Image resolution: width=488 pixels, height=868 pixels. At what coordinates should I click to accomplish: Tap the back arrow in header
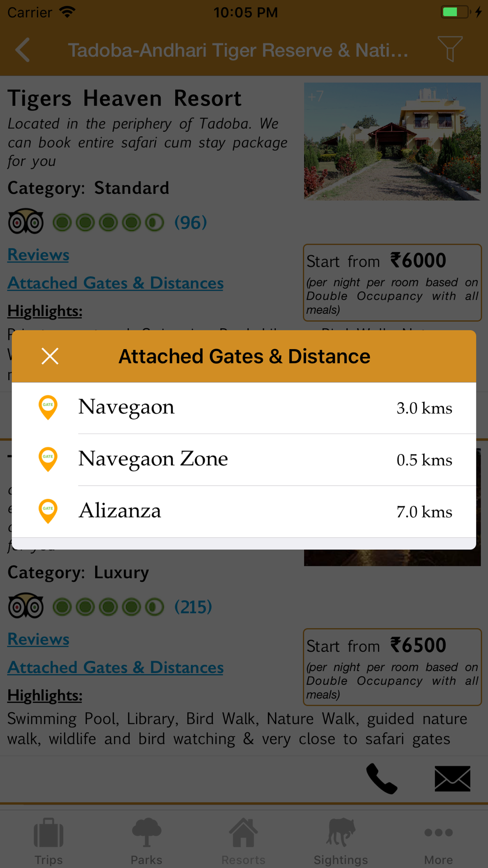(22, 50)
